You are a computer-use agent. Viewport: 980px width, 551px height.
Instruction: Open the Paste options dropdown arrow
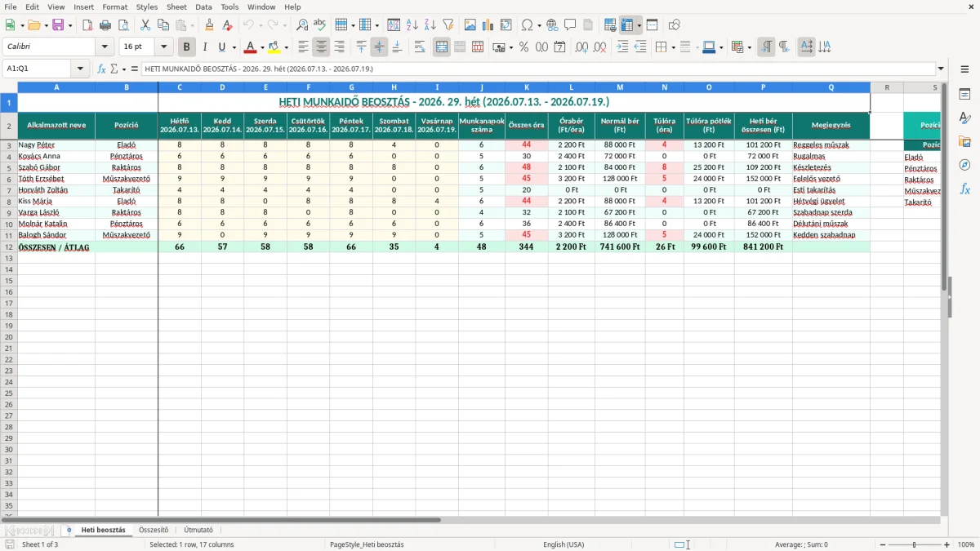193,25
